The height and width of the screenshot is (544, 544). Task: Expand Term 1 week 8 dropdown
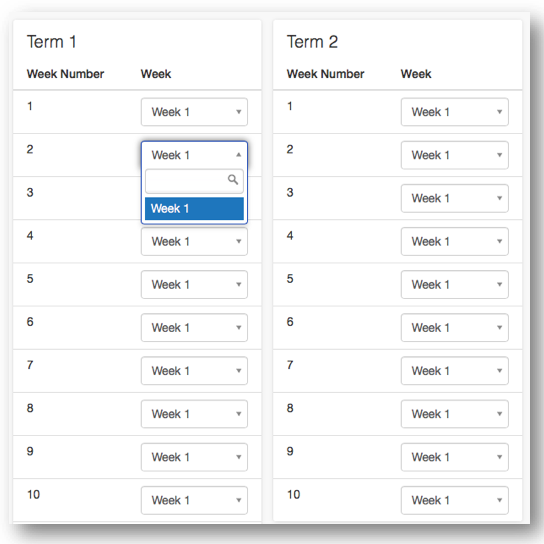tap(194, 414)
